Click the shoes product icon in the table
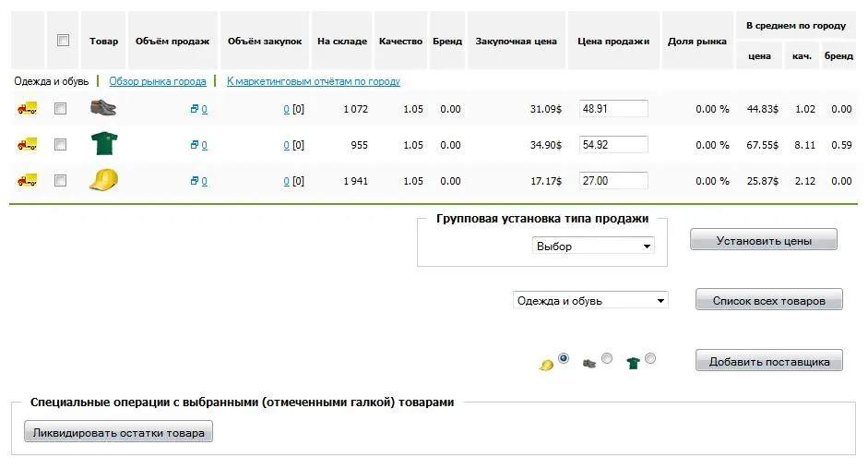 coord(103,108)
